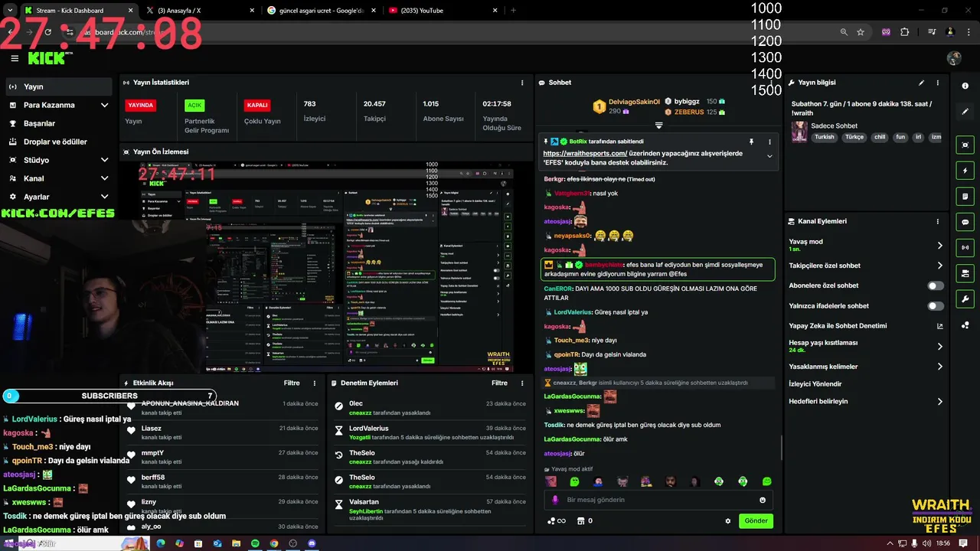Viewport: 980px width, 551px height.
Task: Open Kanal Eylemleri panel three-dot menu
Action: pyautogui.click(x=938, y=221)
